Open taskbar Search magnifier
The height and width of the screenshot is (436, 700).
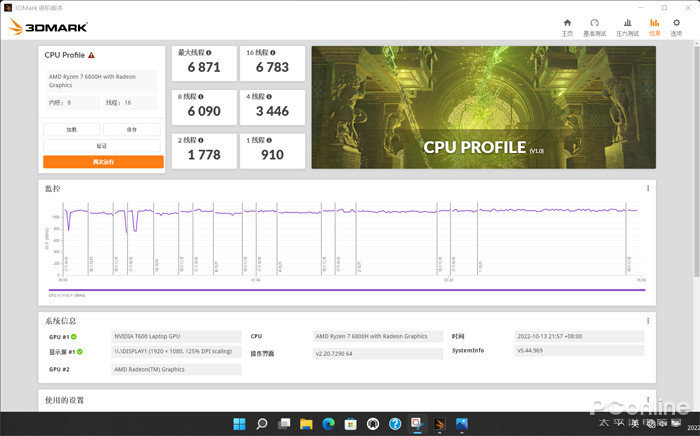pos(262,424)
